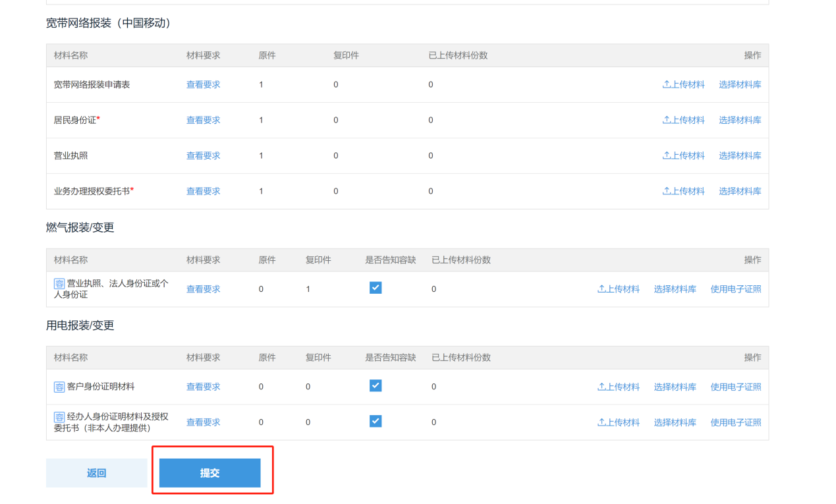Choose 选择材料库 for 营业执照 broadband row
This screenshot has height=504, width=836.
click(740, 155)
